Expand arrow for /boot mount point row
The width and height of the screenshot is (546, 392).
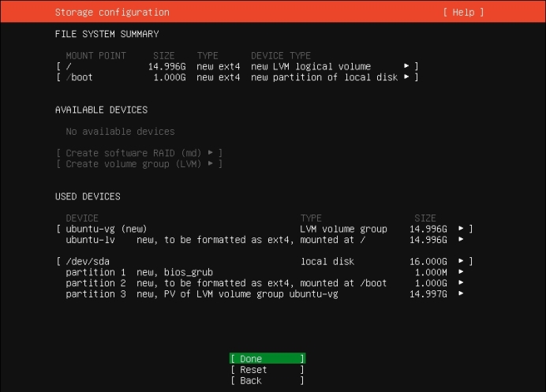coord(406,77)
